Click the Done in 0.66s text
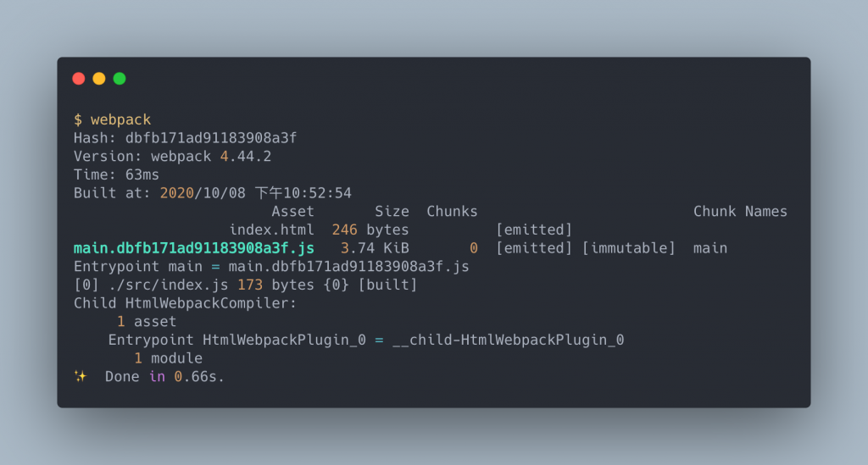Screen dimensions: 868x465 pyautogui.click(x=164, y=377)
